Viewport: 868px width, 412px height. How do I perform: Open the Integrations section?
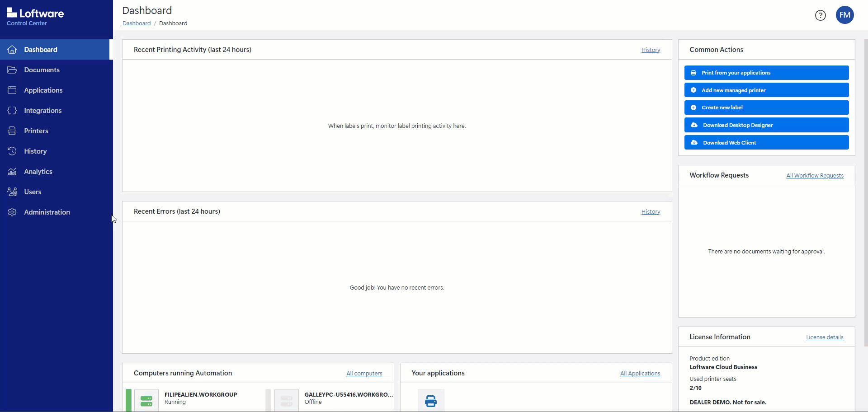(x=42, y=110)
